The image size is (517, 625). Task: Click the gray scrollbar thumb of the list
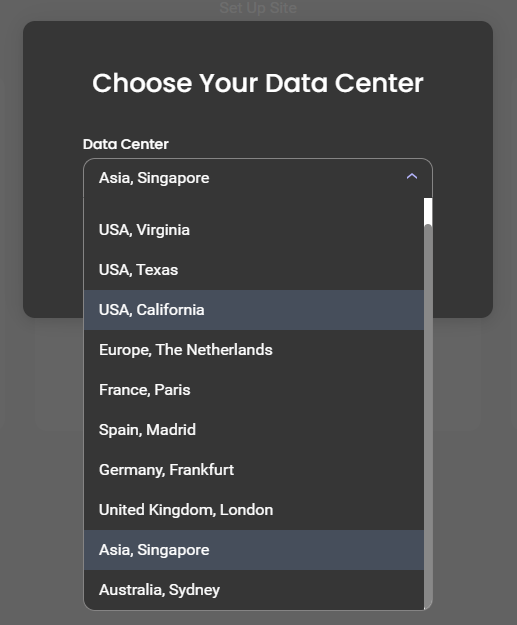(x=428, y=417)
